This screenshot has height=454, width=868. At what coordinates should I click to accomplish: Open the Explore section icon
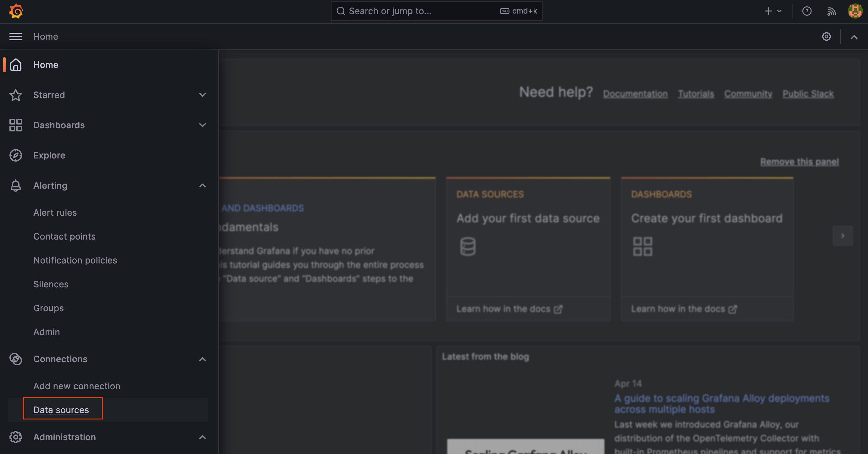(x=15, y=154)
